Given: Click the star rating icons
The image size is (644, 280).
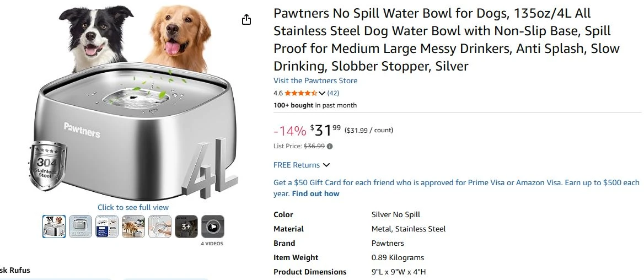Looking at the screenshot, I should (x=300, y=93).
